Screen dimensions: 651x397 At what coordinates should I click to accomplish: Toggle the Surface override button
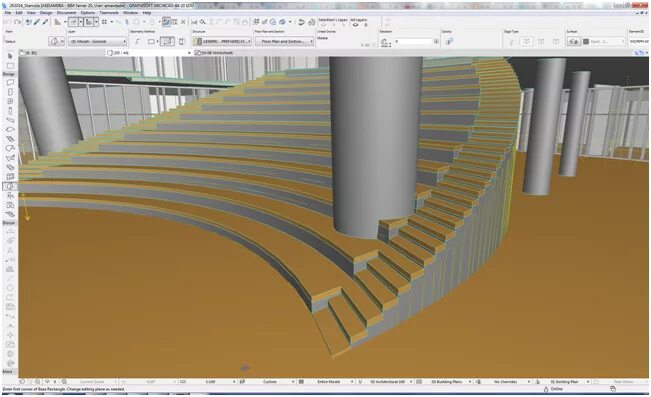(x=574, y=42)
